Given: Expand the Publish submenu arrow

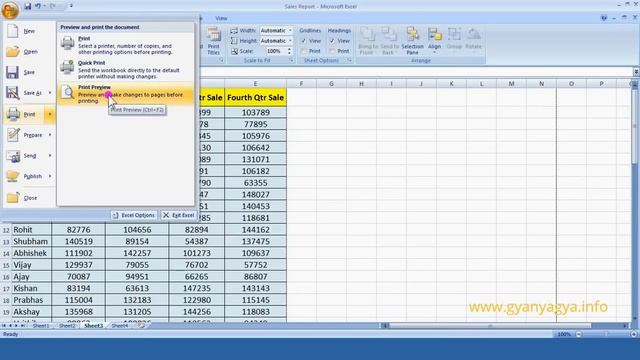Looking at the screenshot, I should (50, 176).
